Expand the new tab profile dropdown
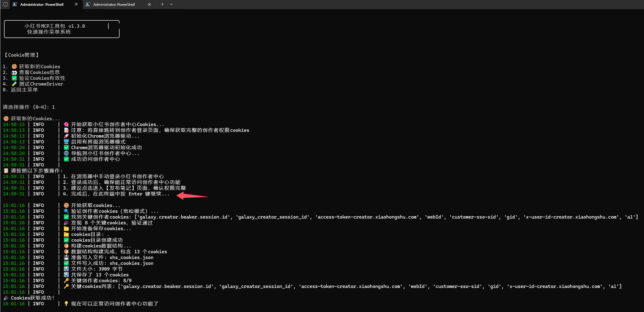This screenshot has height=312, width=644. (171, 4)
